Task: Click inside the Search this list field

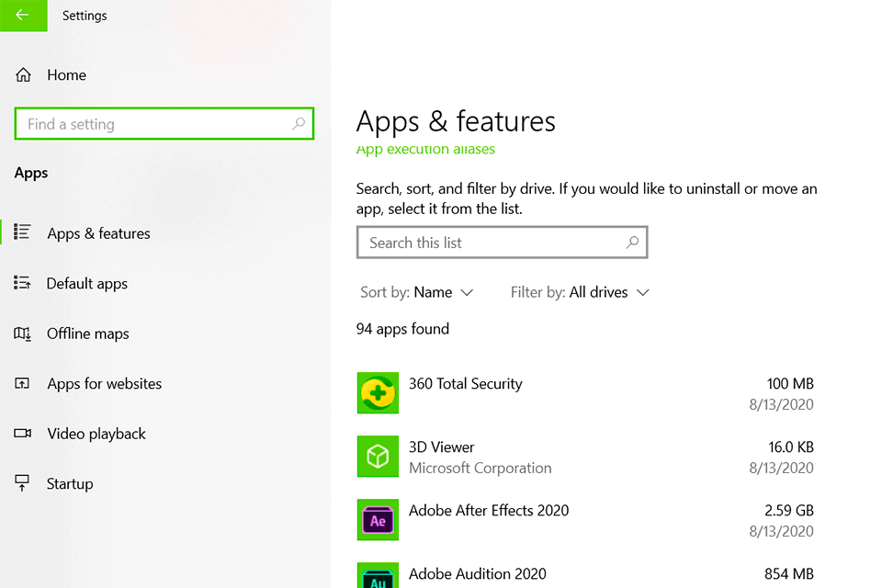Action: coord(503,242)
